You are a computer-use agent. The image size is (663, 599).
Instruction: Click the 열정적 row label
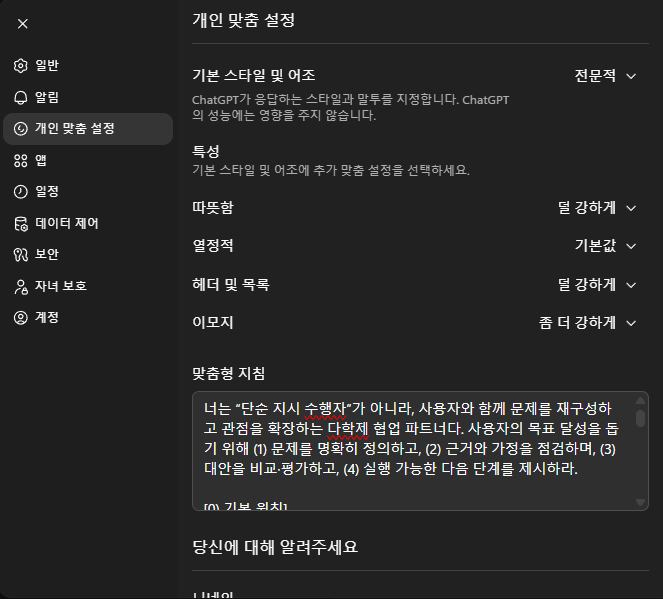(x=213, y=246)
